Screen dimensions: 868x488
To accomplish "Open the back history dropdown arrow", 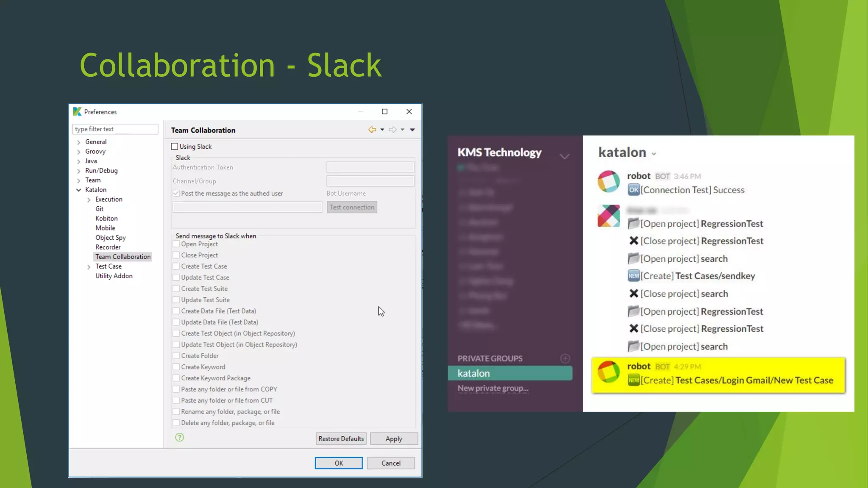I will (x=382, y=130).
